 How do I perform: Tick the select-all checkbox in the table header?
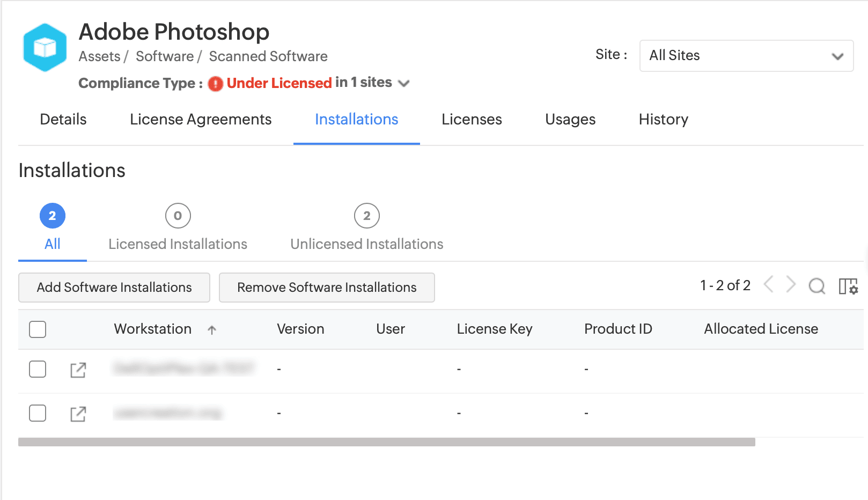click(38, 329)
